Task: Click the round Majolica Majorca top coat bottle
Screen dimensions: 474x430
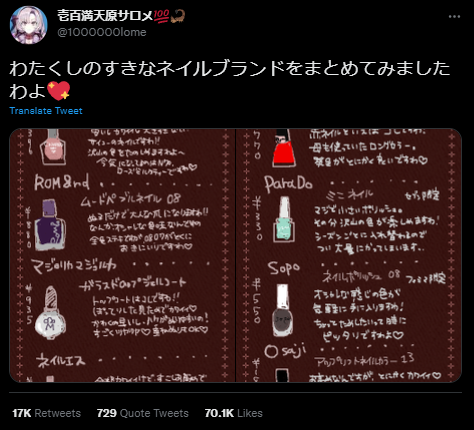Action: 50,313
